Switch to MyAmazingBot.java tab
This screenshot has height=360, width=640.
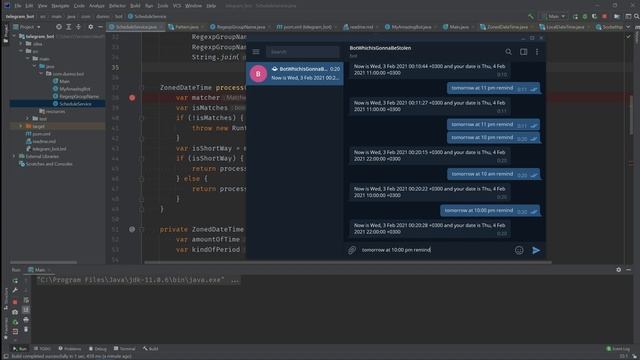coord(411,27)
